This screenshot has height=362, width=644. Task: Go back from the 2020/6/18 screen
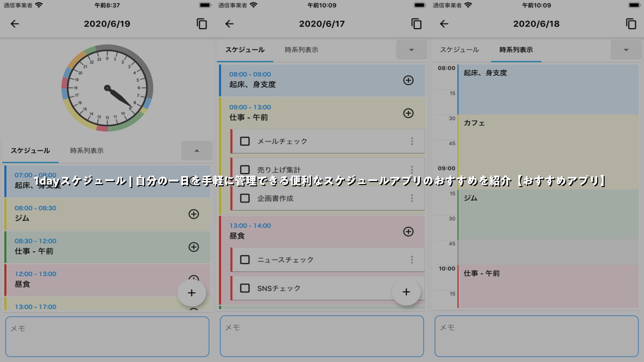click(444, 24)
